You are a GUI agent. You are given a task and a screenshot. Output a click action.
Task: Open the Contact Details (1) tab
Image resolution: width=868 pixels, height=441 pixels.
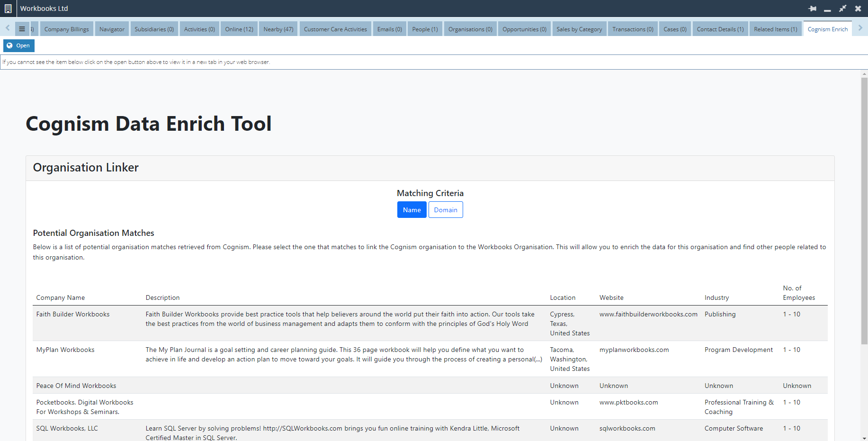(720, 29)
